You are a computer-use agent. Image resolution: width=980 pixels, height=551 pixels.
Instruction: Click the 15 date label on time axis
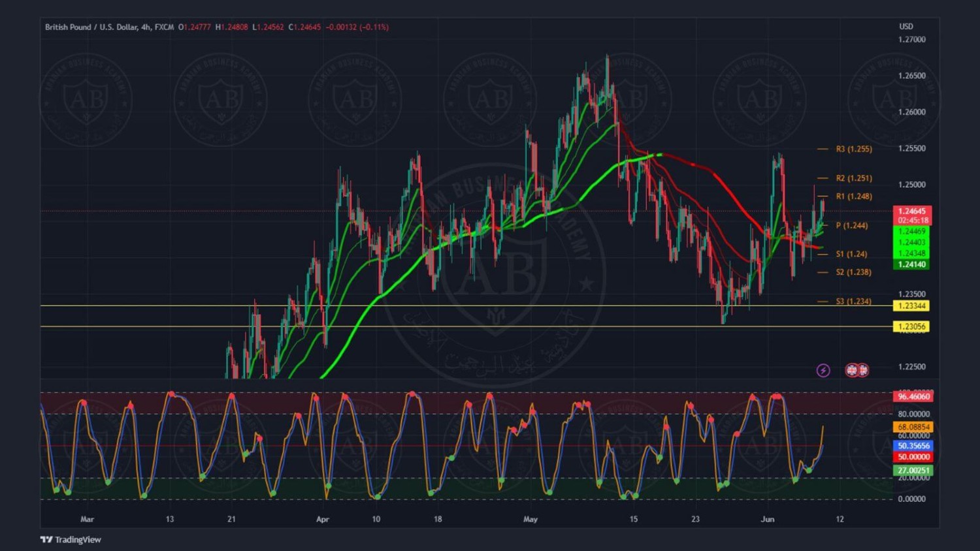click(x=633, y=520)
